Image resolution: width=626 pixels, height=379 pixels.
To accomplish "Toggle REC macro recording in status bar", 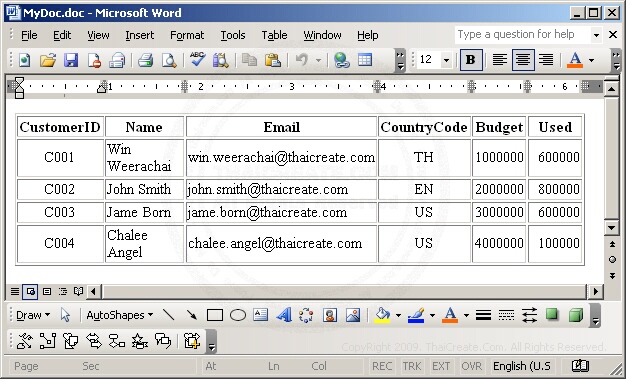I will point(382,366).
